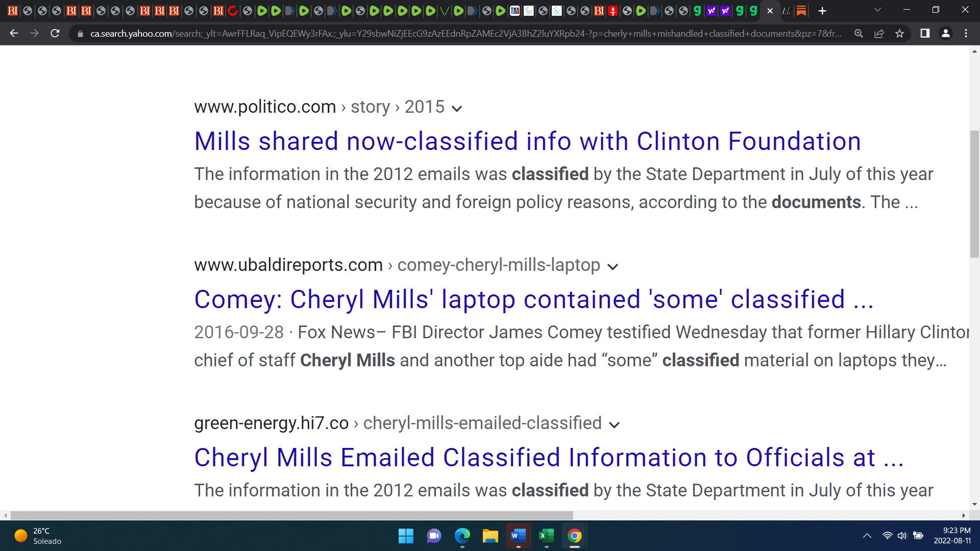The image size is (980, 551).
Task: Expand options for the politico.com result
Action: (457, 108)
